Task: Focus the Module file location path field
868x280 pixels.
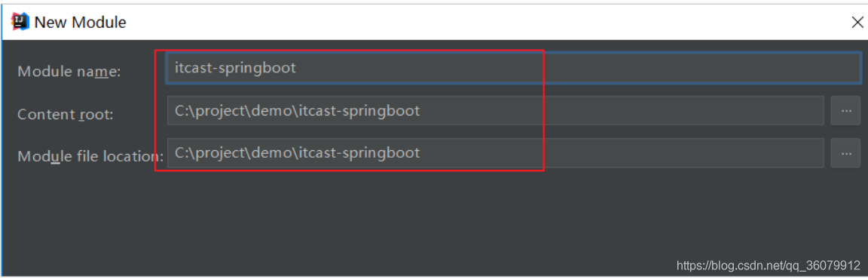Action: point(496,153)
